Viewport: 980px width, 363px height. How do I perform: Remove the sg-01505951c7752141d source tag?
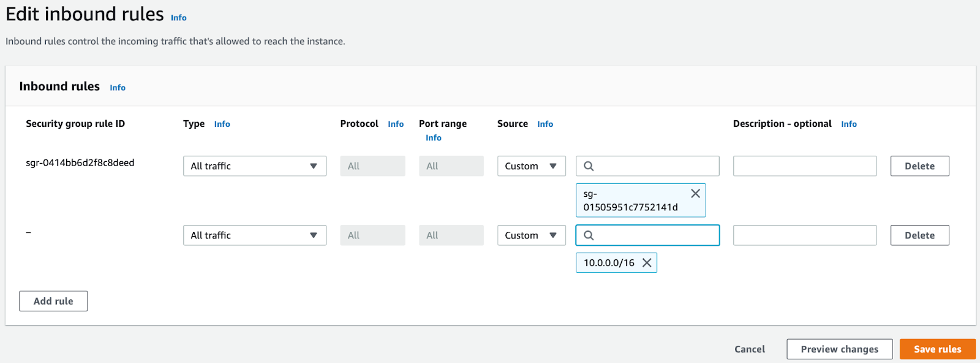(695, 194)
